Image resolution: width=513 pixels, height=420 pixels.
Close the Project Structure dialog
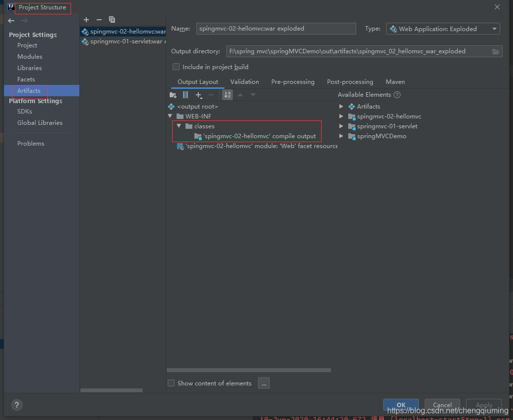coord(497,7)
